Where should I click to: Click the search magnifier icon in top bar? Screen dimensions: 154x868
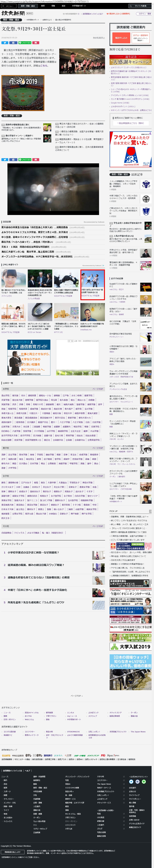[131, 6]
